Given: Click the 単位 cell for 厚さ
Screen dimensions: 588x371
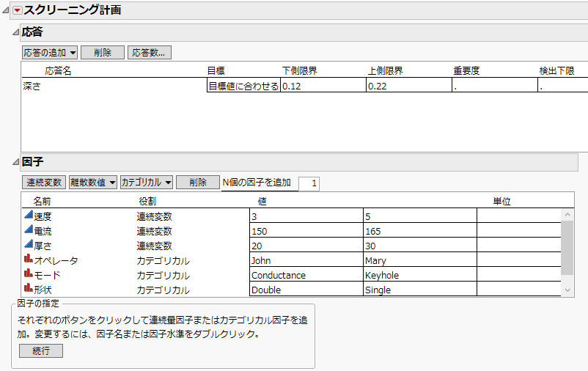Looking at the screenshot, I should tap(519, 246).
